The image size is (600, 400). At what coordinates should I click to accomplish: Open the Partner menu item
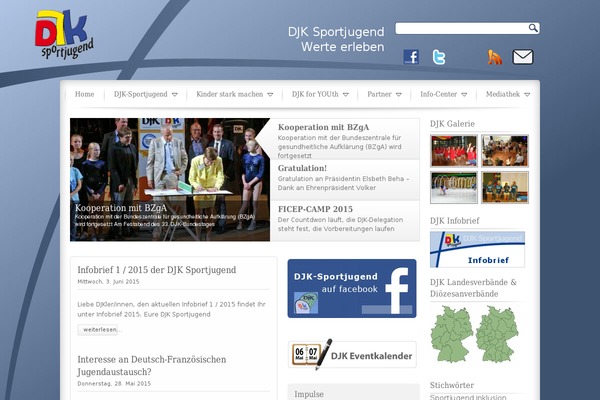[x=379, y=94]
